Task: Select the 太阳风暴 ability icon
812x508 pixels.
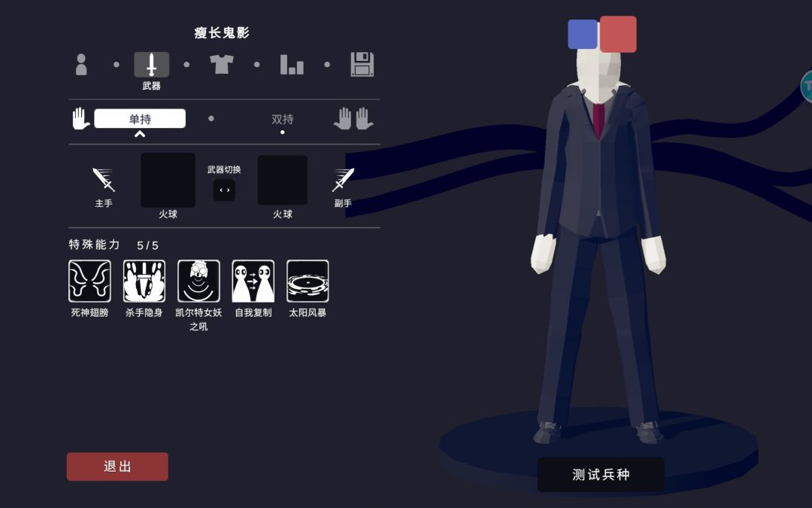Action: click(x=308, y=281)
